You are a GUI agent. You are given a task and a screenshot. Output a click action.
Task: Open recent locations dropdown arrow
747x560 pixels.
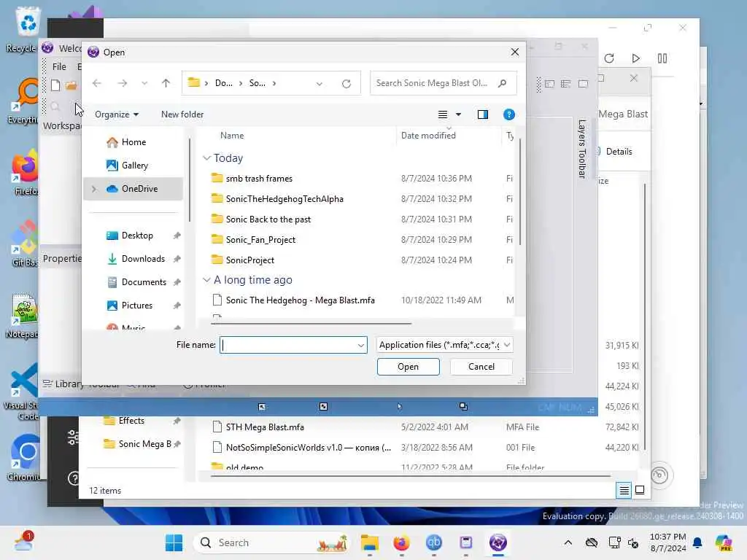tap(144, 83)
